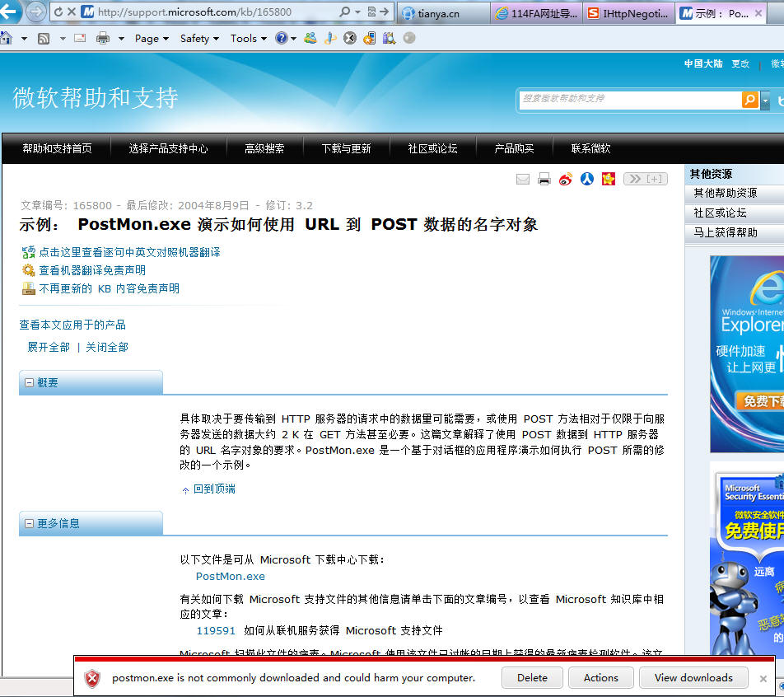Open the Page menu
Viewport: 784px width, 697px height.
pyautogui.click(x=152, y=39)
